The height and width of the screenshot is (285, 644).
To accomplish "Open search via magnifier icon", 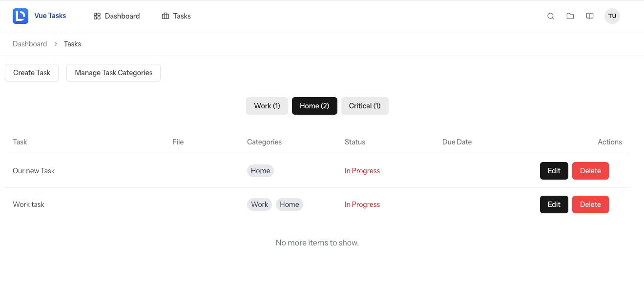I will tap(551, 16).
